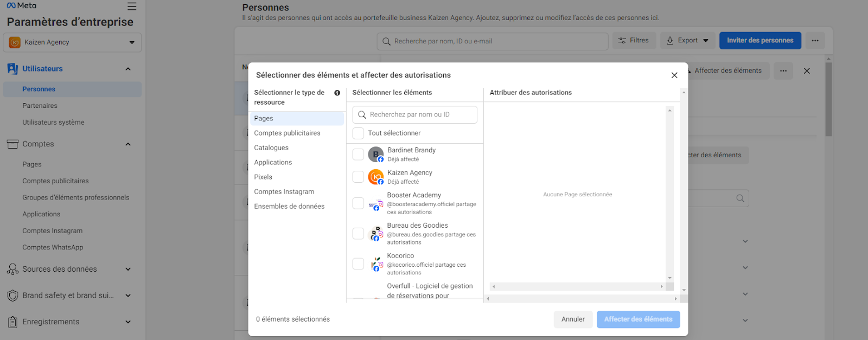The height and width of the screenshot is (340, 868).
Task: Click the info icon beside resource type heading
Action: point(337,93)
